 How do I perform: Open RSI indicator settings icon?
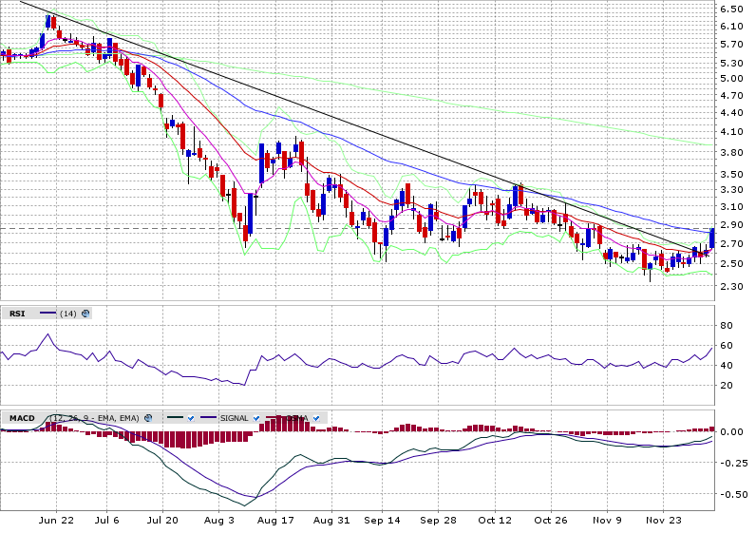85,314
